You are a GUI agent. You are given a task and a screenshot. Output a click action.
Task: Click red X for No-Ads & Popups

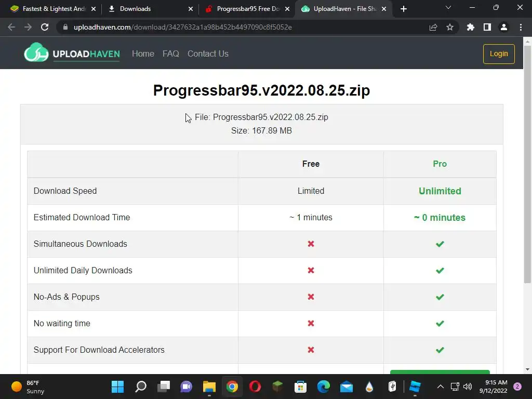click(311, 297)
